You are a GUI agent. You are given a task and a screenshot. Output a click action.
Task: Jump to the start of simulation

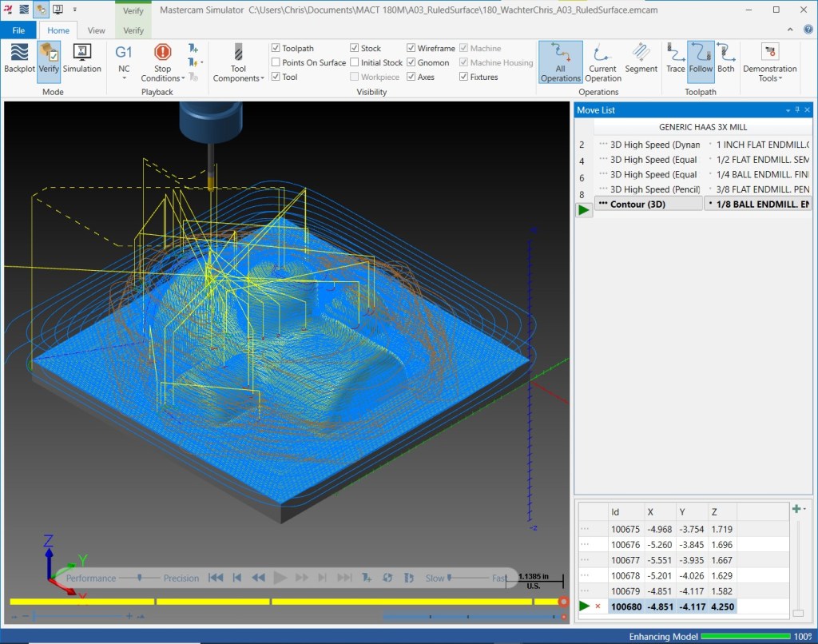pos(216,578)
